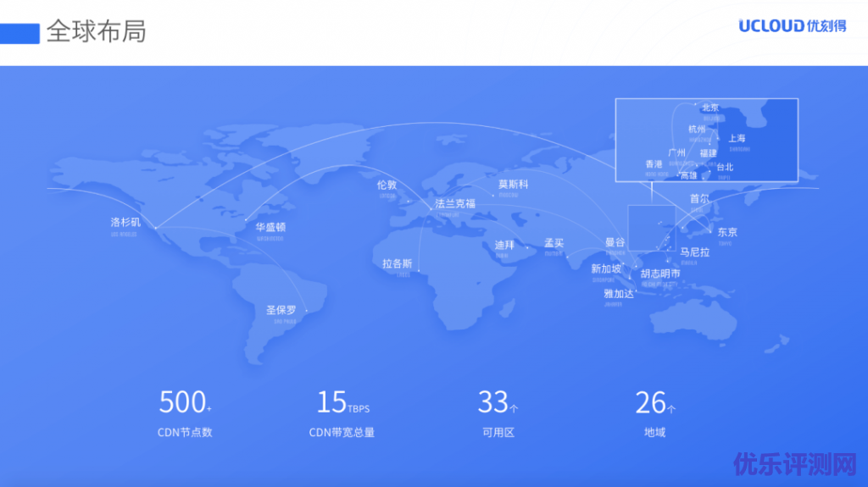Choose the 莫斯科 node label
Screen dimensions: 868x487
(x=513, y=184)
